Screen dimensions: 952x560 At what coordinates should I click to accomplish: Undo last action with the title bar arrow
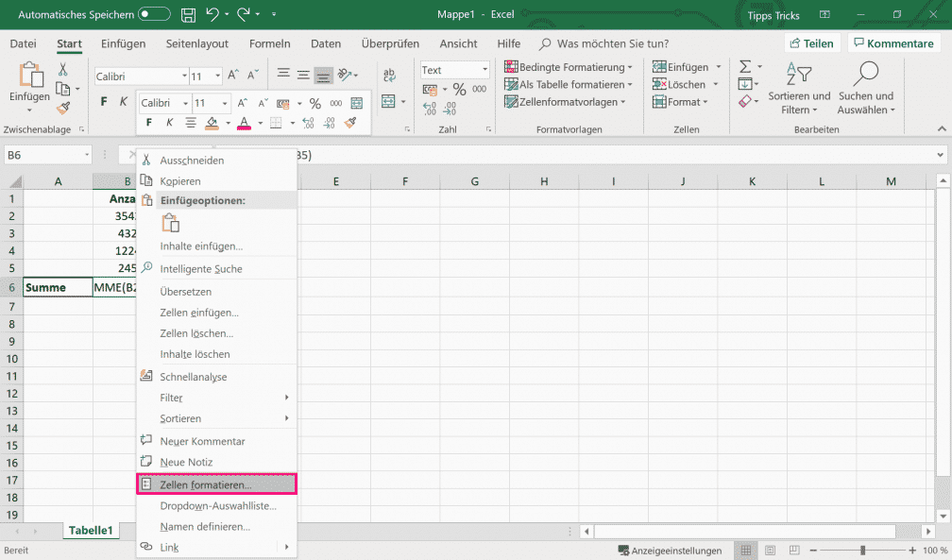pyautogui.click(x=212, y=14)
